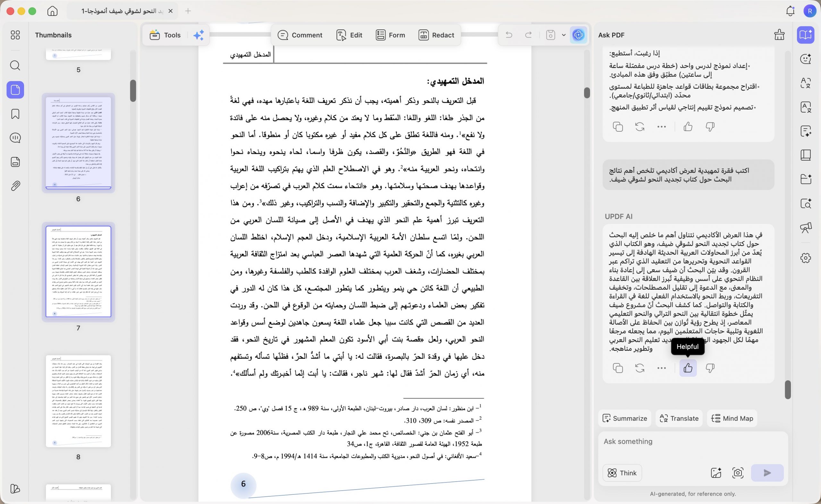Select the thumbnails panel icon
Screen dimensions: 821x504
(x=15, y=90)
